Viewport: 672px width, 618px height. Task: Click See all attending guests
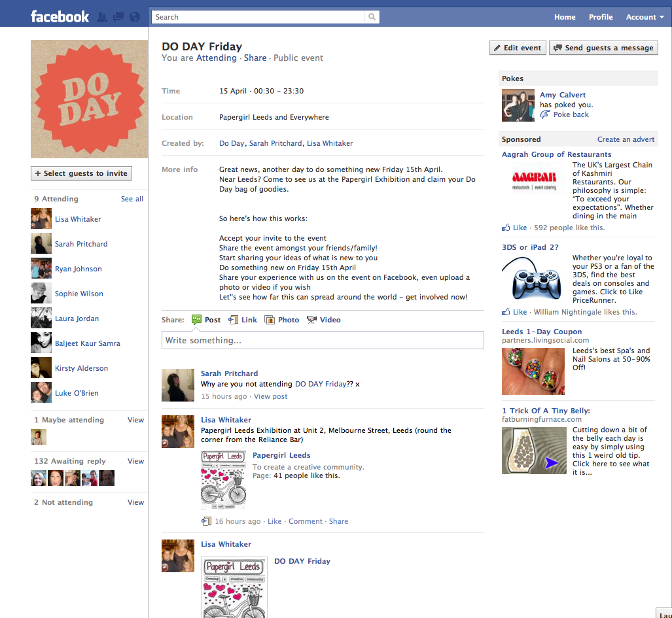(132, 199)
